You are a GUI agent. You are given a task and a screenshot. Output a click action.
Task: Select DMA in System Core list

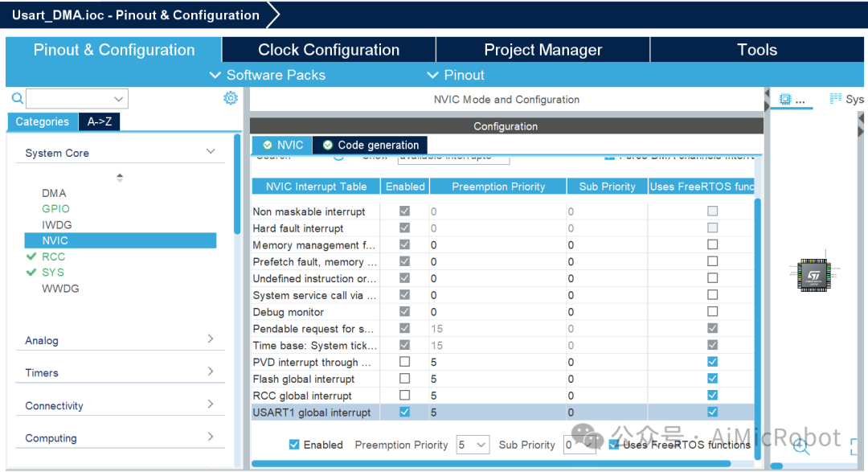coord(54,193)
